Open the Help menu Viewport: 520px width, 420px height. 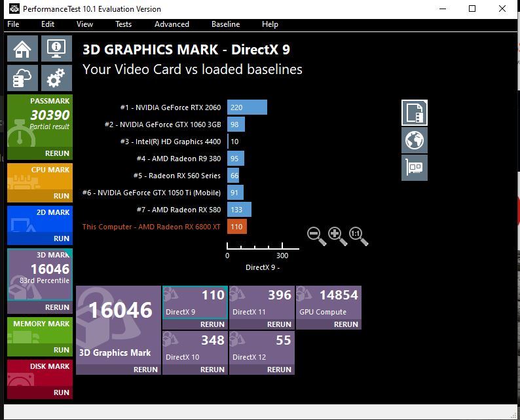coord(270,24)
